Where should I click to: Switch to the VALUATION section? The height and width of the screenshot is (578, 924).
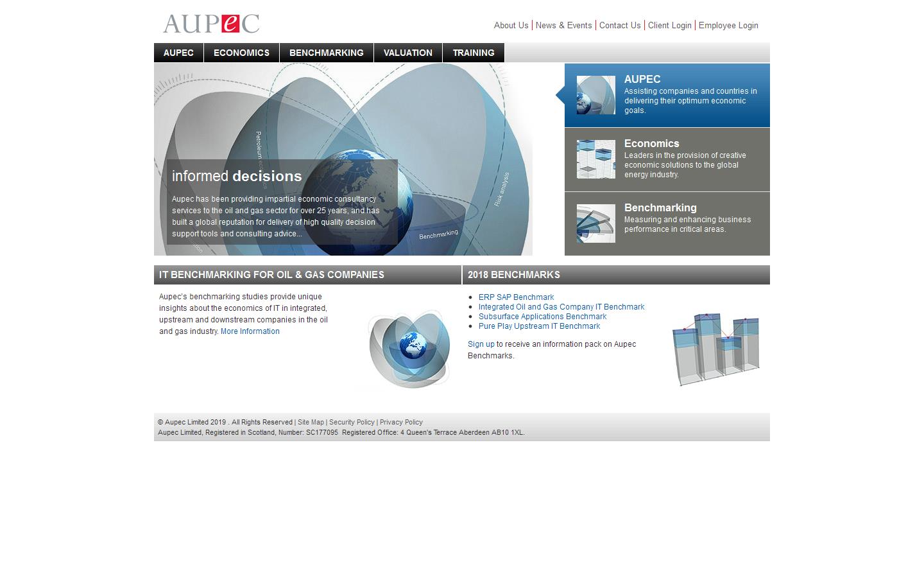(408, 53)
